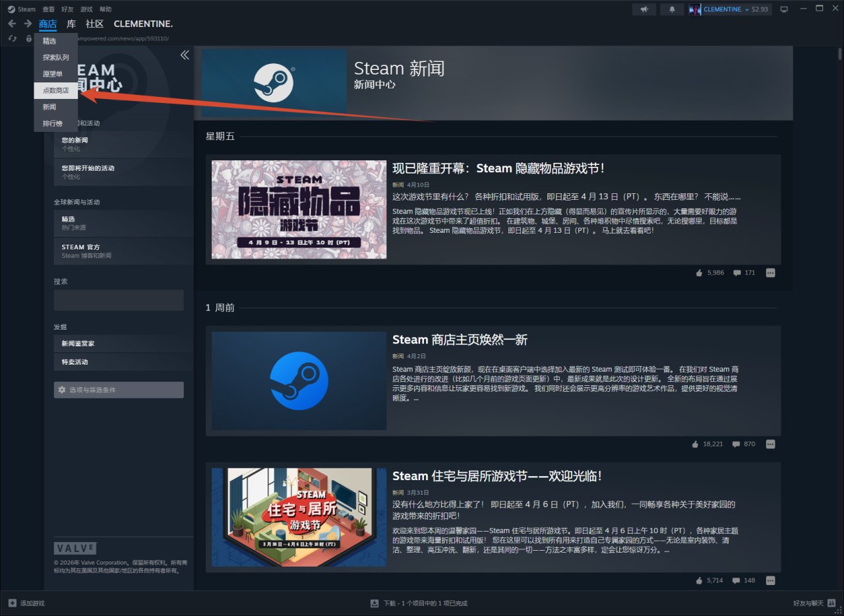This screenshot has height=616, width=844.
Task: Select 点数商店 in the store dropdown
Action: click(56, 90)
